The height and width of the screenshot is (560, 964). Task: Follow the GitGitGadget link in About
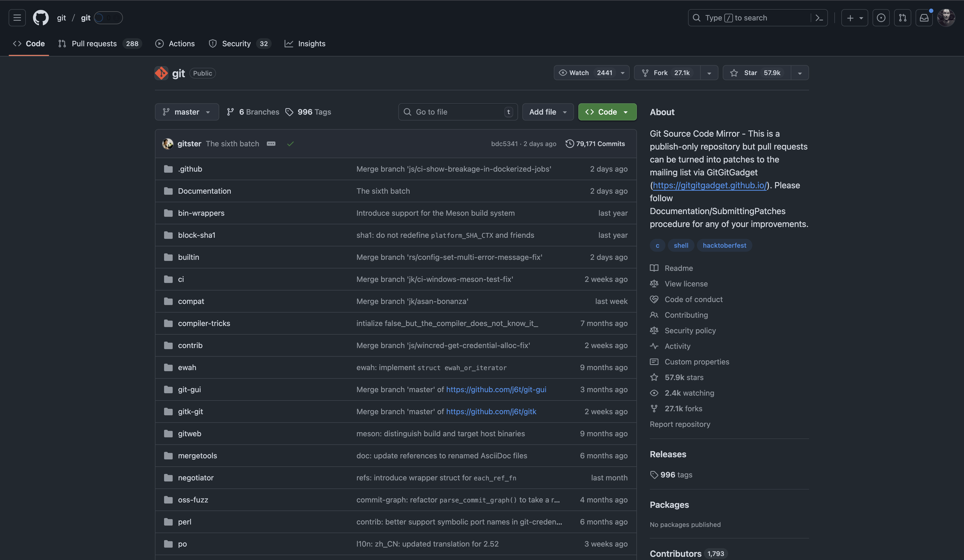point(710,185)
